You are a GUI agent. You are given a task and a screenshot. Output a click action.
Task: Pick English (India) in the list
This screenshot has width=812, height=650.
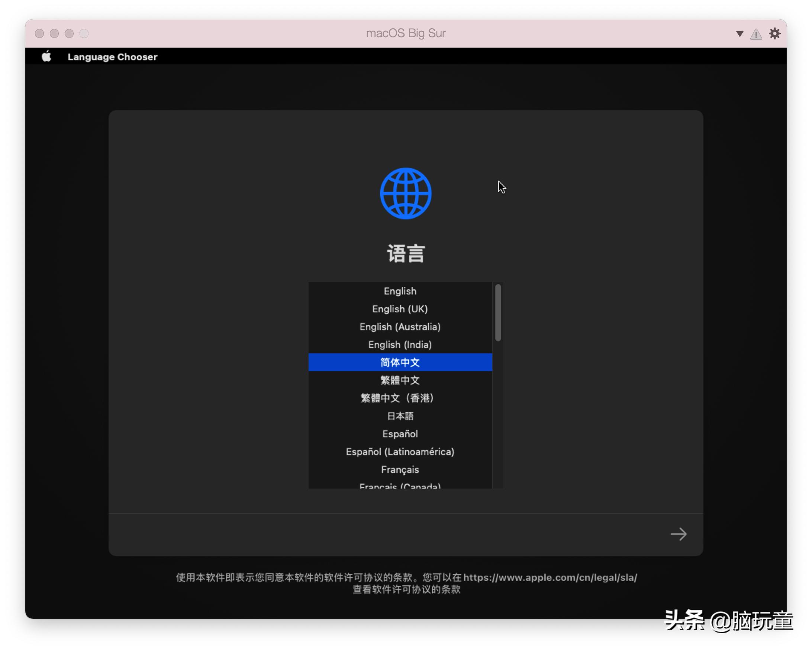tap(400, 345)
